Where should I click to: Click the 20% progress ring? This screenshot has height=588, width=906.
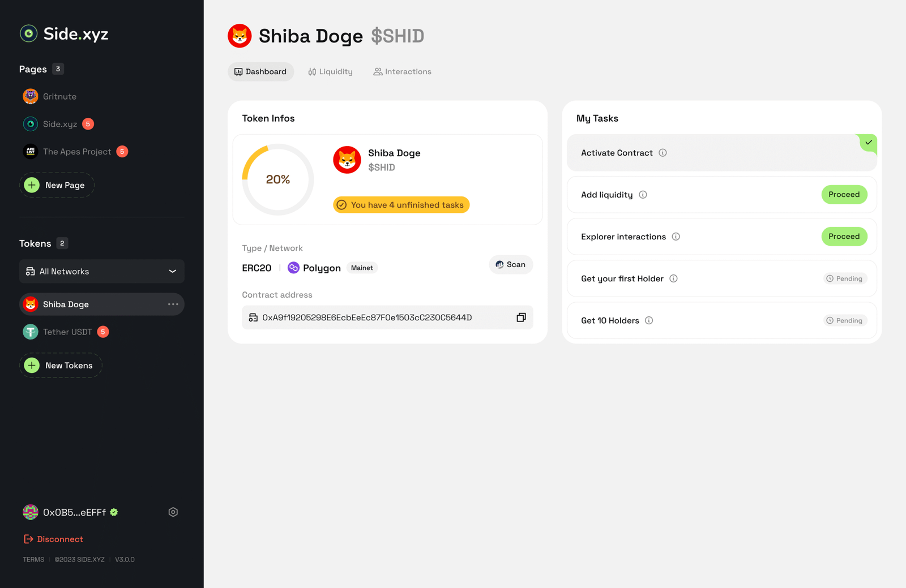[x=277, y=179]
